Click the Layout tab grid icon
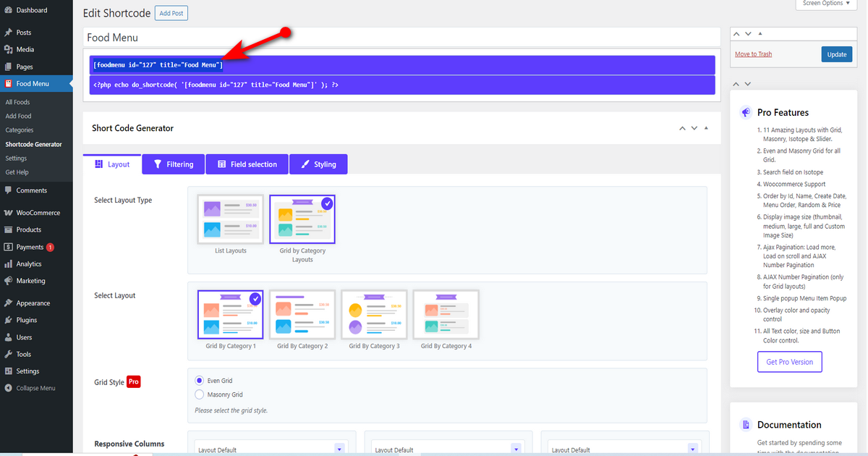This screenshot has width=868, height=456. coord(99,164)
